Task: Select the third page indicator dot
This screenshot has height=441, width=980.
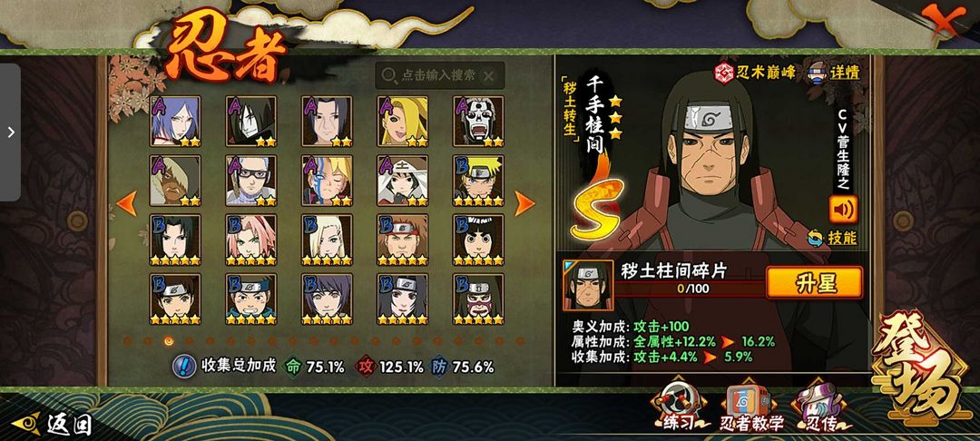Action: click(168, 340)
